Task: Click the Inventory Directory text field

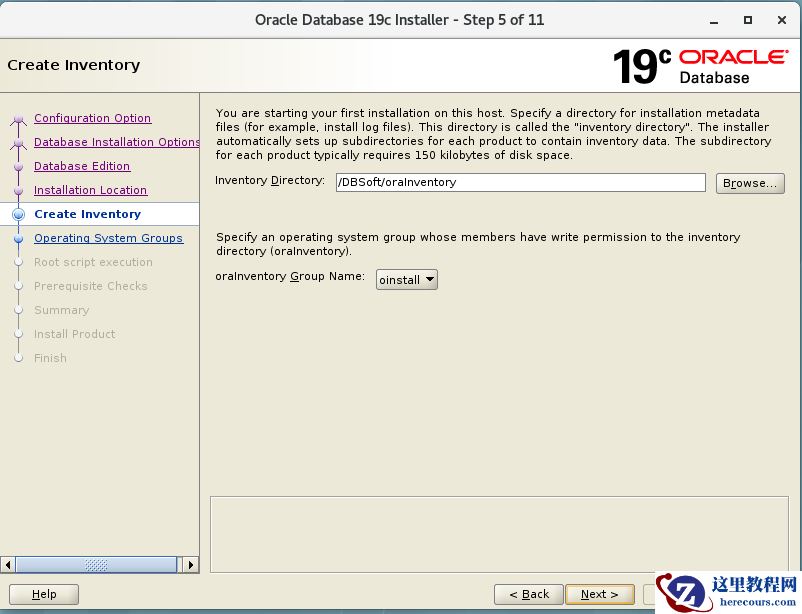Action: pos(521,183)
